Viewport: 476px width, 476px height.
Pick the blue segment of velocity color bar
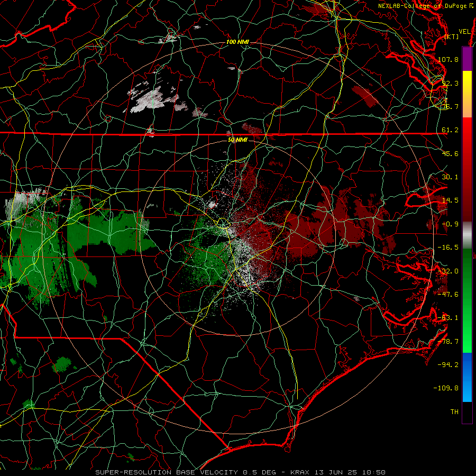[467, 377]
